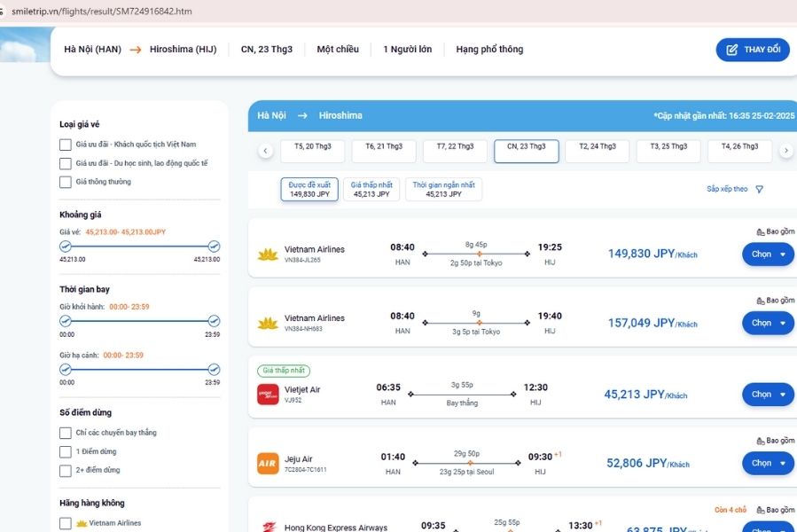
Task: Open Chọn dropdown for Vietjet Air 45,213 JPY
Action: pos(768,395)
